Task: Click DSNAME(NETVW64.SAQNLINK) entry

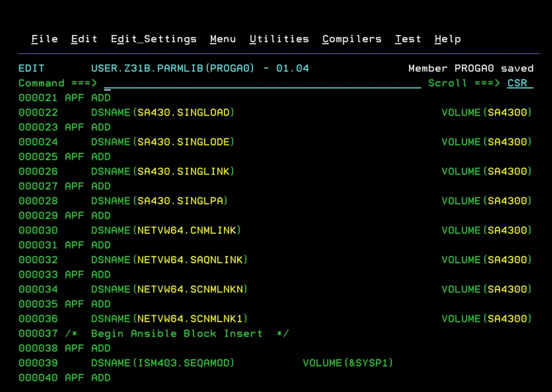Action: click(169, 260)
